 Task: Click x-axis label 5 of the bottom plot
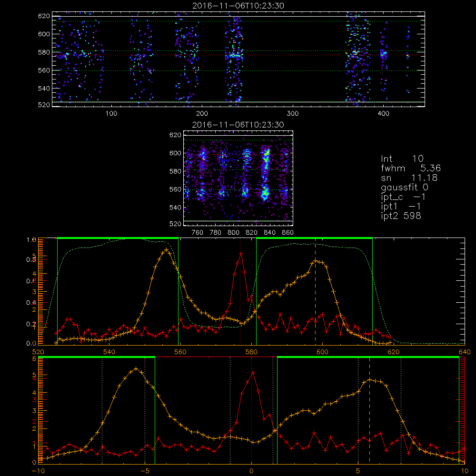358,471
